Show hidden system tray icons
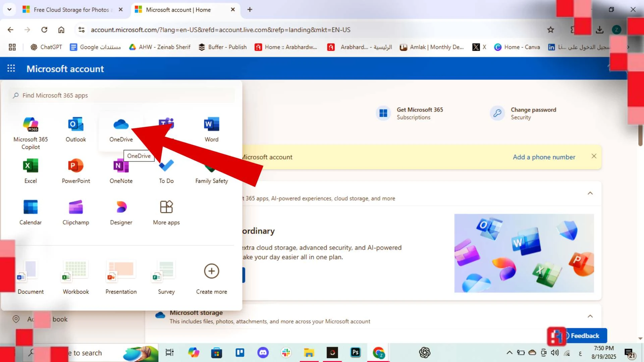 pyautogui.click(x=509, y=353)
